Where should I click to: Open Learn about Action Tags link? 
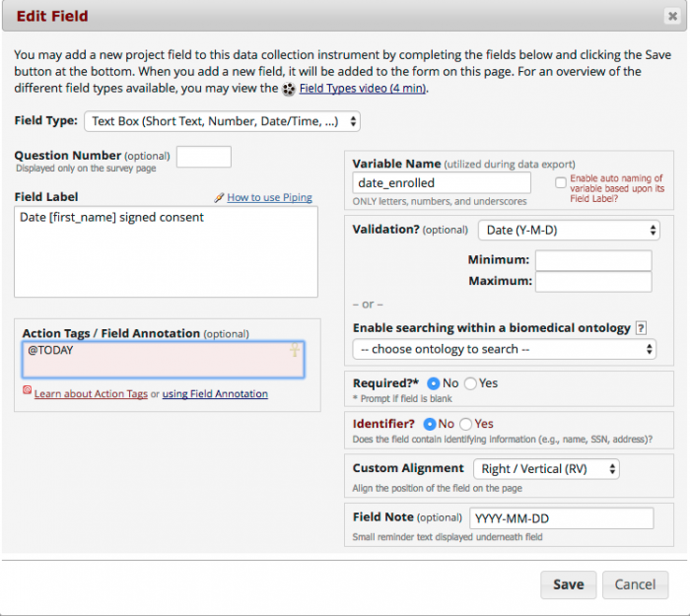[x=91, y=394]
